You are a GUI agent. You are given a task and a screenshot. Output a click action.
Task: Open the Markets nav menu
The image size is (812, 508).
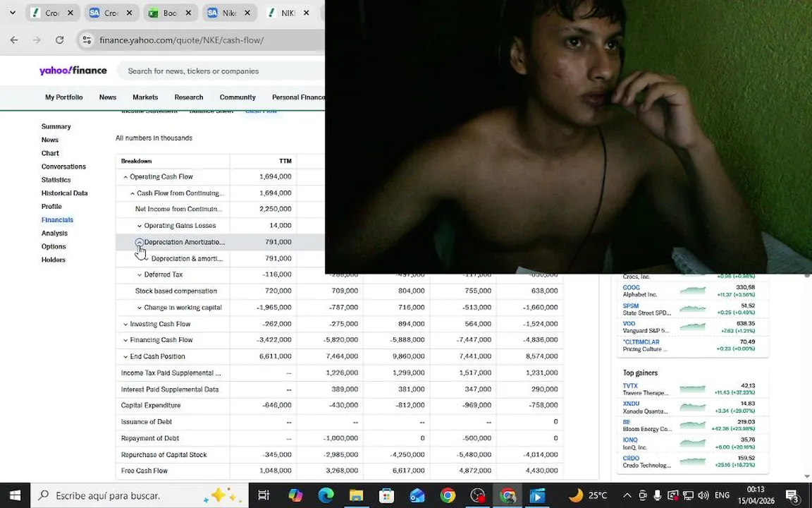145,97
